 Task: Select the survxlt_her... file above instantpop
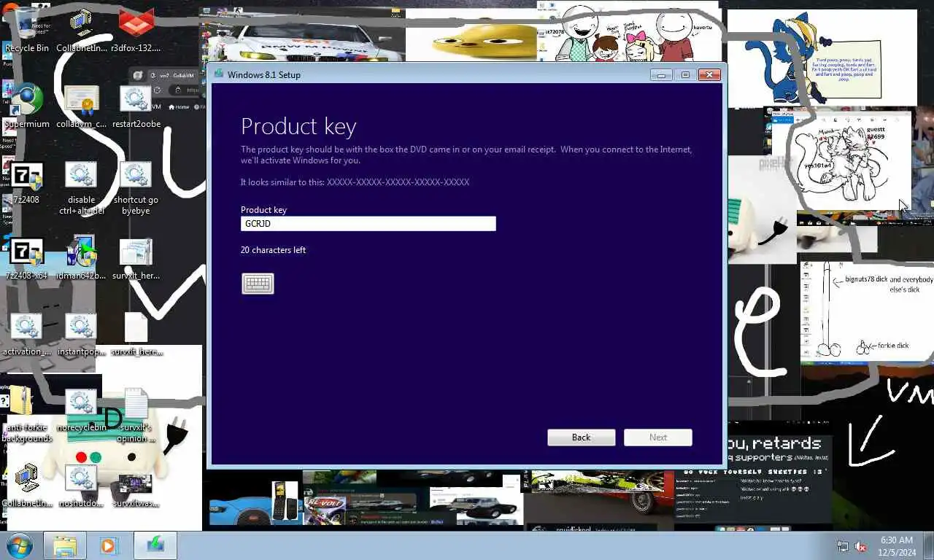pos(136,259)
